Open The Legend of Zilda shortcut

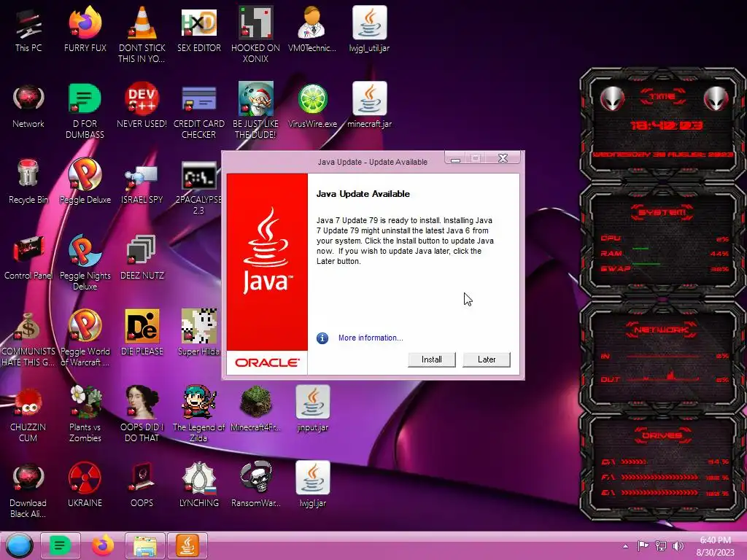pyautogui.click(x=199, y=413)
